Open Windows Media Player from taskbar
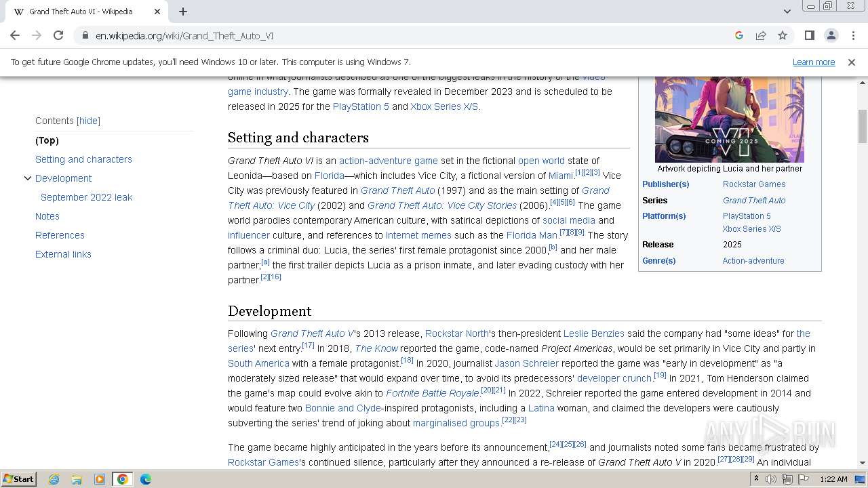This screenshot has width=868, height=488. click(100, 479)
